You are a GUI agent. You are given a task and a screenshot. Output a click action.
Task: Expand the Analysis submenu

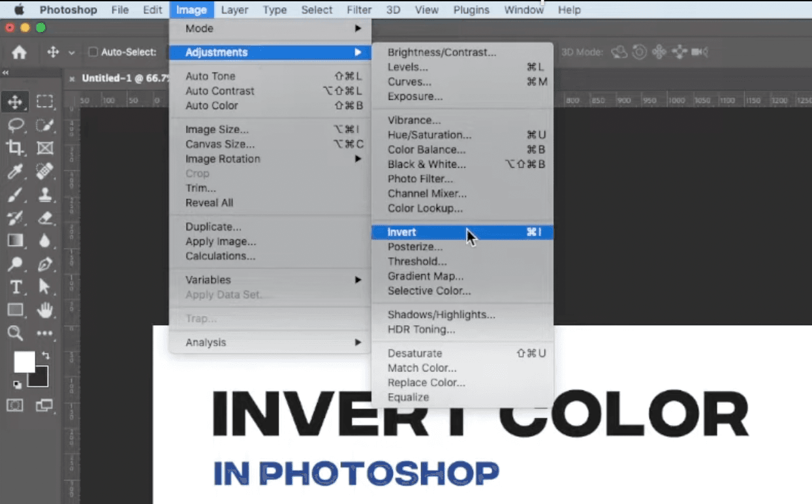click(x=270, y=342)
